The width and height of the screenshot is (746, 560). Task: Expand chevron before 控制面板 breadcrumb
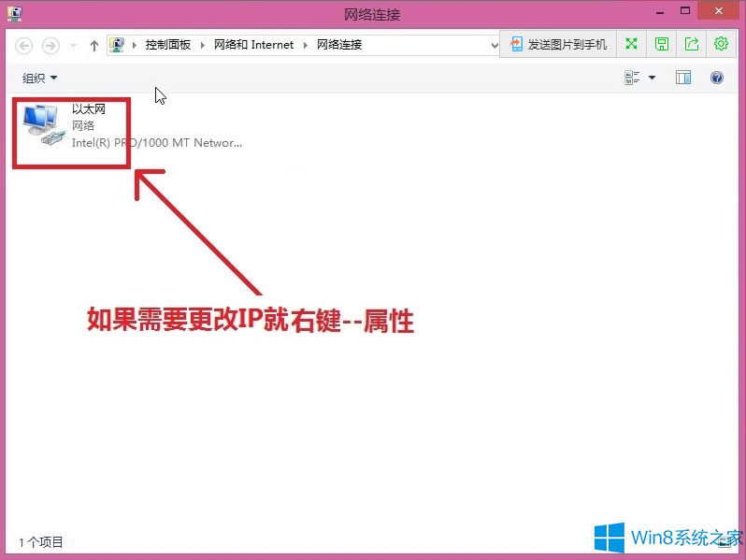(135, 45)
